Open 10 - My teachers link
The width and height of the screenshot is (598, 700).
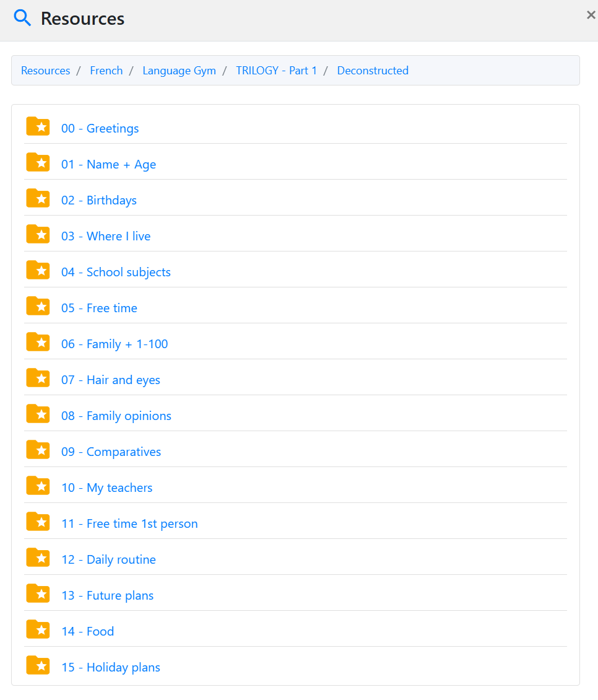tap(106, 488)
